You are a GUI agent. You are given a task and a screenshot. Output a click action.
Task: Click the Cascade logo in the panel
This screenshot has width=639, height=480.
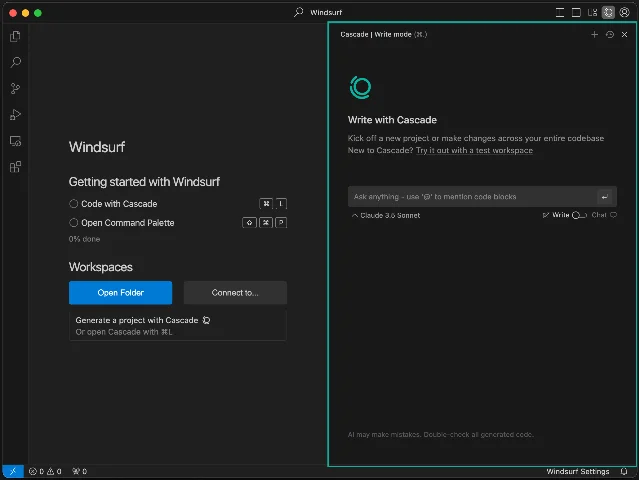(x=360, y=87)
